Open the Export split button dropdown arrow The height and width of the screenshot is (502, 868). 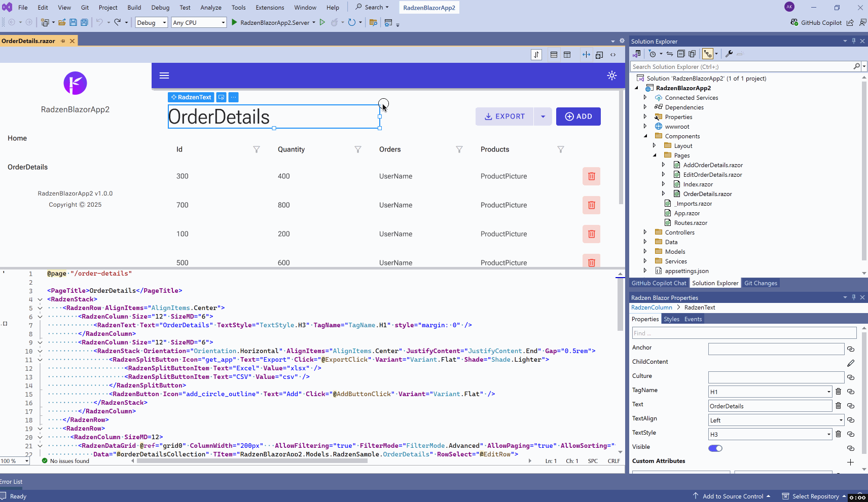point(542,117)
